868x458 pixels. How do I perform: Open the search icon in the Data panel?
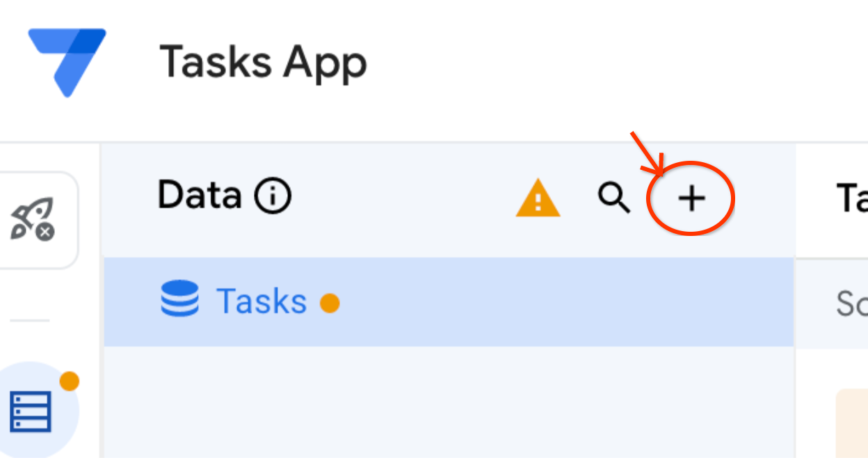click(615, 199)
